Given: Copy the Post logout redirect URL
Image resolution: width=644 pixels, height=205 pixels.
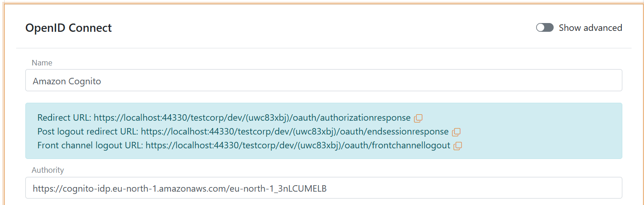Looking at the screenshot, I should coord(456,132).
